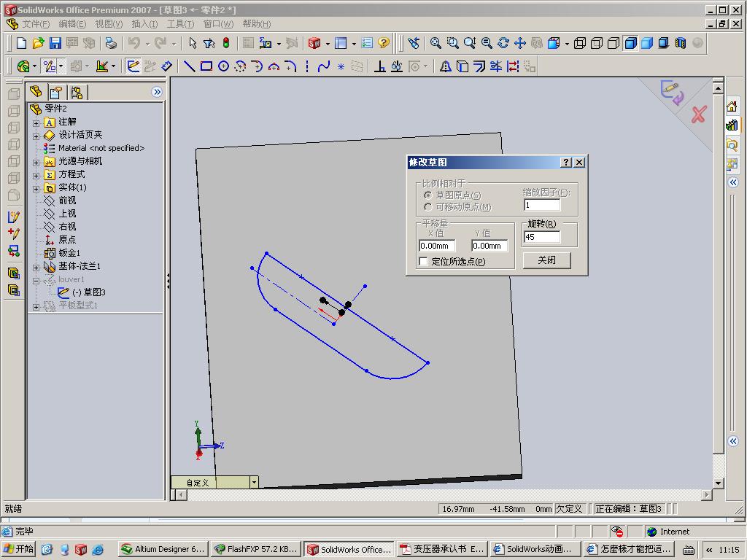Select the Line sketch tool
The height and width of the screenshot is (560, 747).
[190, 66]
